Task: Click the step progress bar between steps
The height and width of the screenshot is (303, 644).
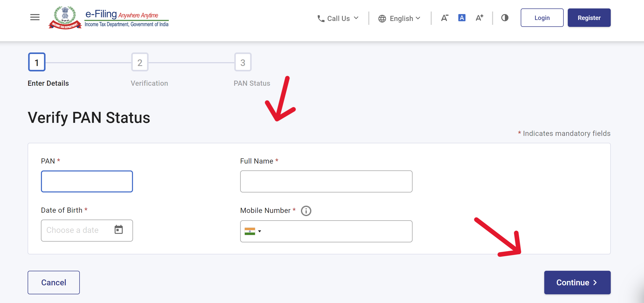Action: click(x=88, y=62)
